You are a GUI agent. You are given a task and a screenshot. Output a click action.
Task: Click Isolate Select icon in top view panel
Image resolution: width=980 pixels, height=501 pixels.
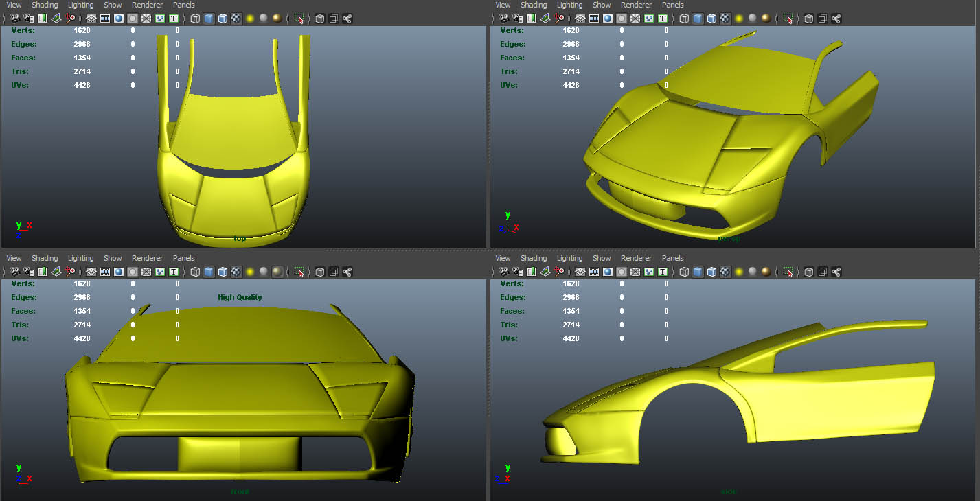tap(299, 19)
